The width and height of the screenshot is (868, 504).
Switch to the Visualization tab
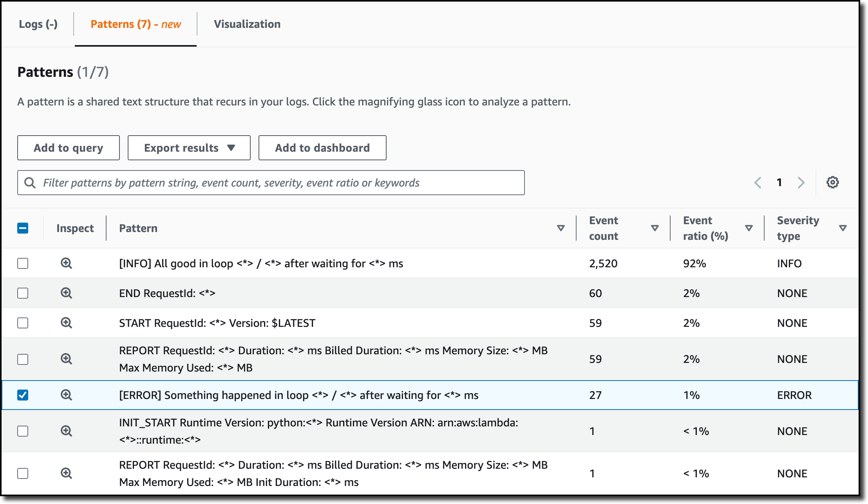click(247, 24)
